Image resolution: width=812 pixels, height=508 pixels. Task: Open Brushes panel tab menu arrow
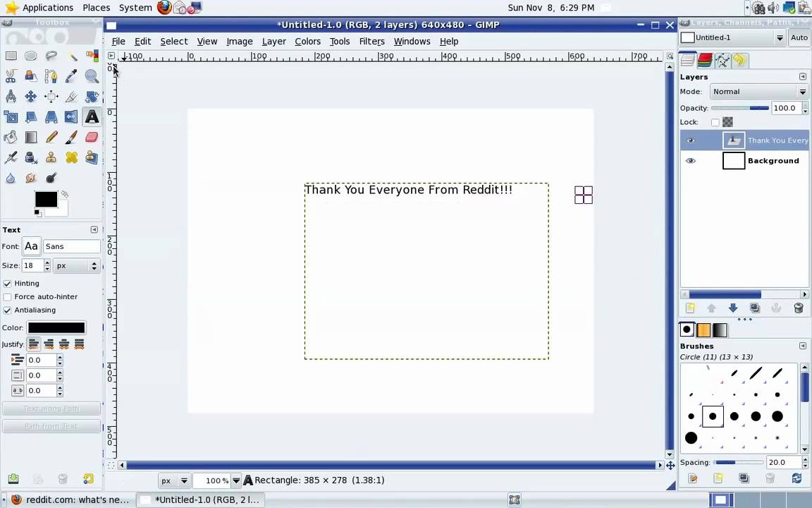point(803,346)
